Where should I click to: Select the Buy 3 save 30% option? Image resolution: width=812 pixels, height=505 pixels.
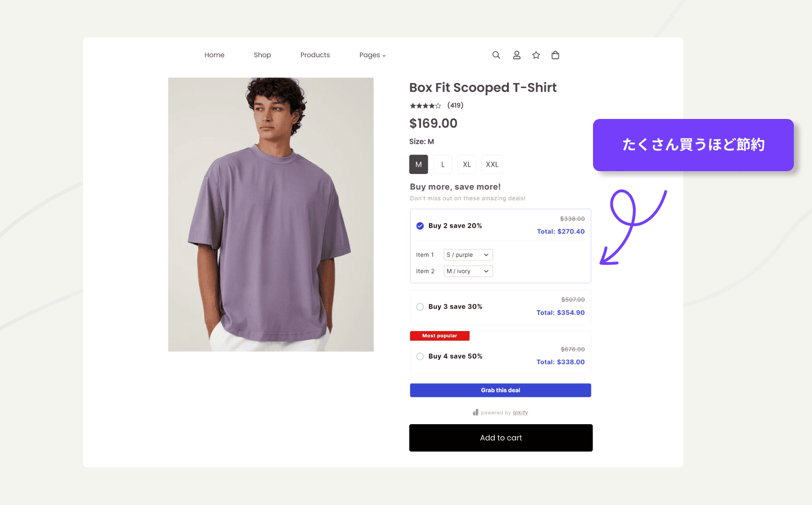420,307
